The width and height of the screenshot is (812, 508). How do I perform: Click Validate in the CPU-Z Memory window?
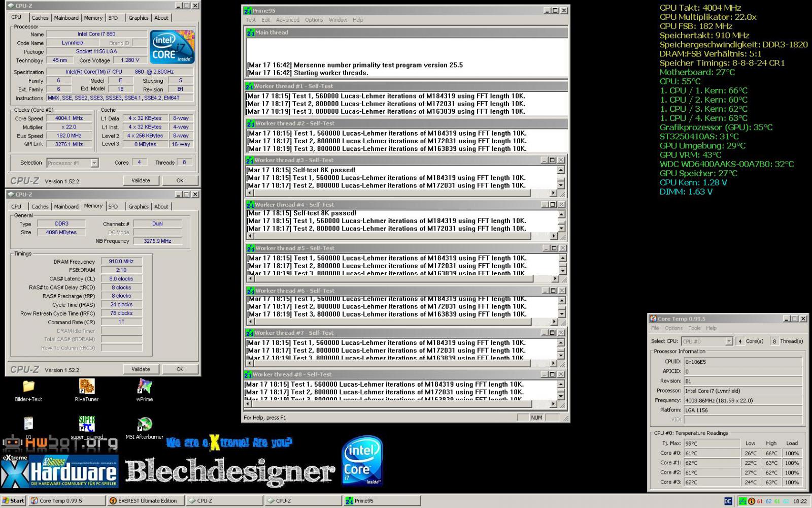141,369
